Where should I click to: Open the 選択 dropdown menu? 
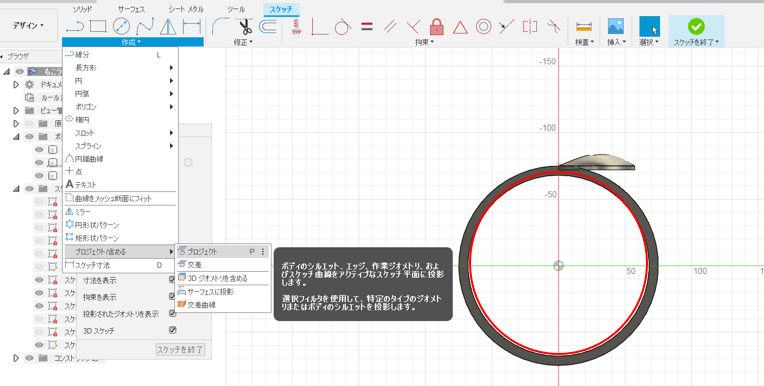[x=649, y=42]
